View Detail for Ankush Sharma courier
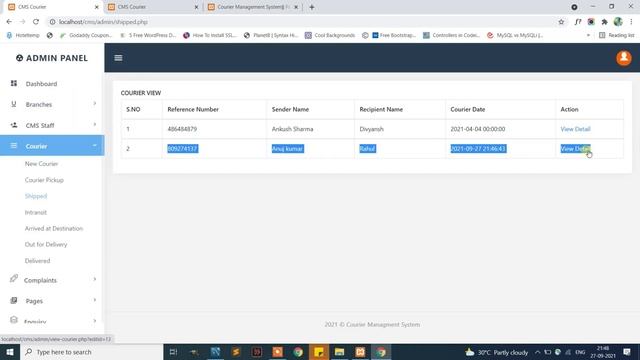Viewport: 640px width, 360px height. (575, 129)
